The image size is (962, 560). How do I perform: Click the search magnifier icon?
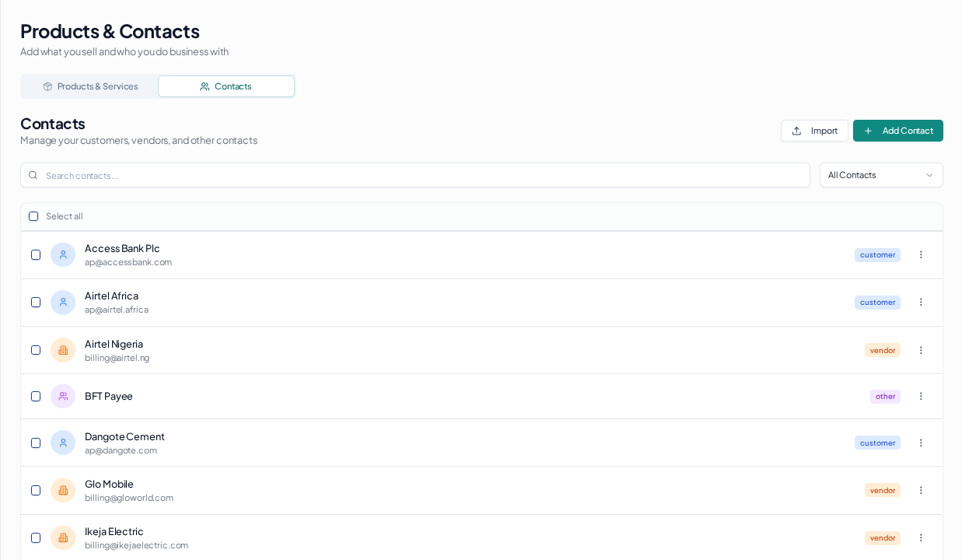click(x=33, y=175)
